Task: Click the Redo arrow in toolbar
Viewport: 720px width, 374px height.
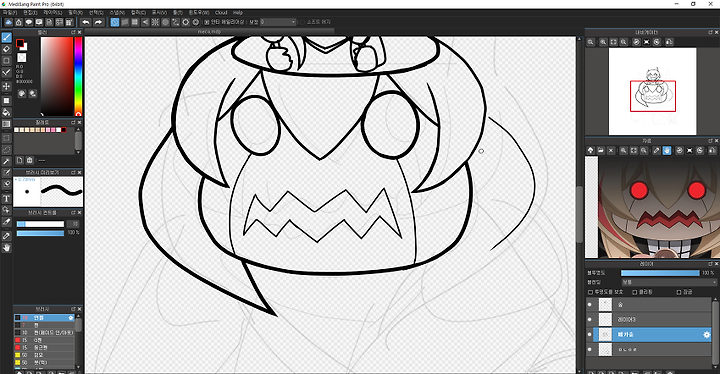Action: [x=98, y=22]
